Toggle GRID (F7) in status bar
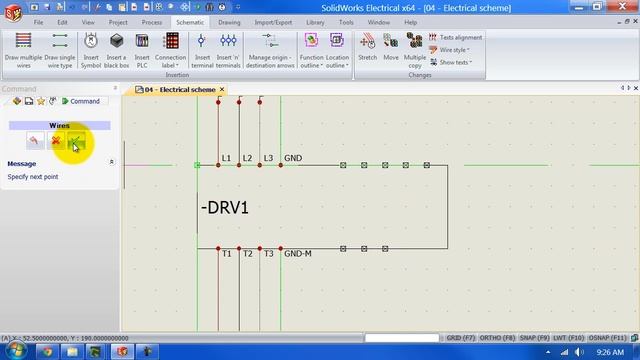Viewport: 640px width, 360px height. pos(460,338)
